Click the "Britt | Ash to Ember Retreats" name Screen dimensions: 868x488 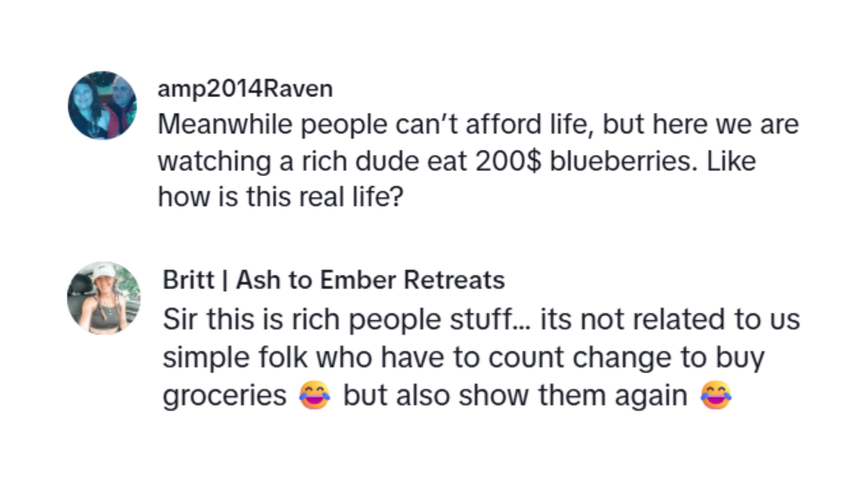tap(333, 280)
